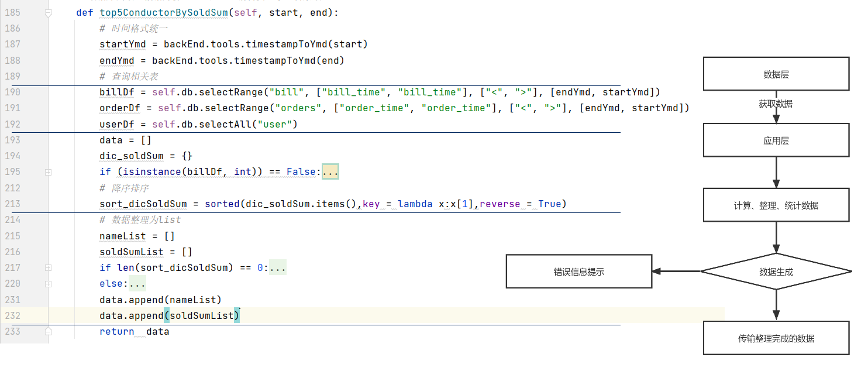Image resolution: width=868 pixels, height=371 pixels.
Task: Click the comment '# 降序排序'
Action: point(124,188)
